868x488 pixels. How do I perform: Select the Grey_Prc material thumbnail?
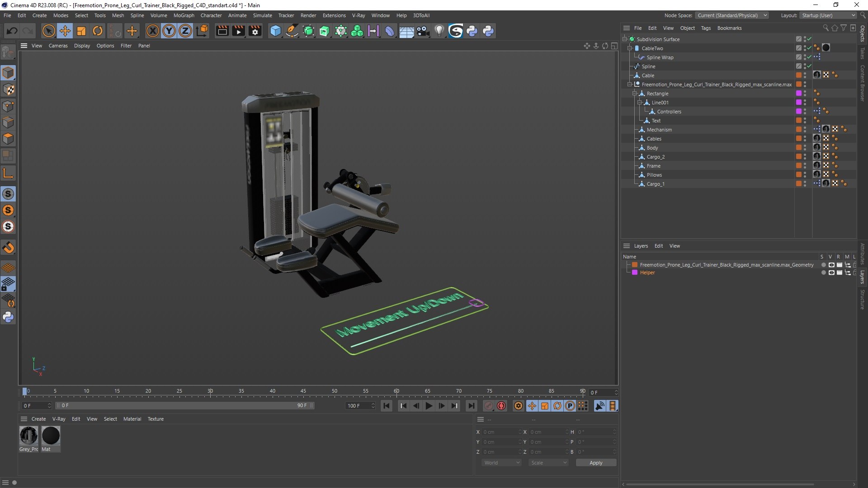point(28,436)
